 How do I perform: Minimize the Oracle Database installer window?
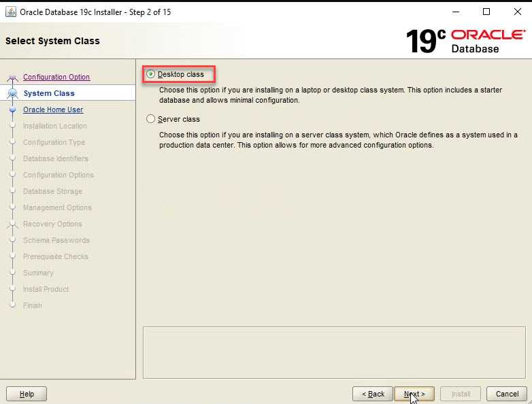[x=456, y=12]
